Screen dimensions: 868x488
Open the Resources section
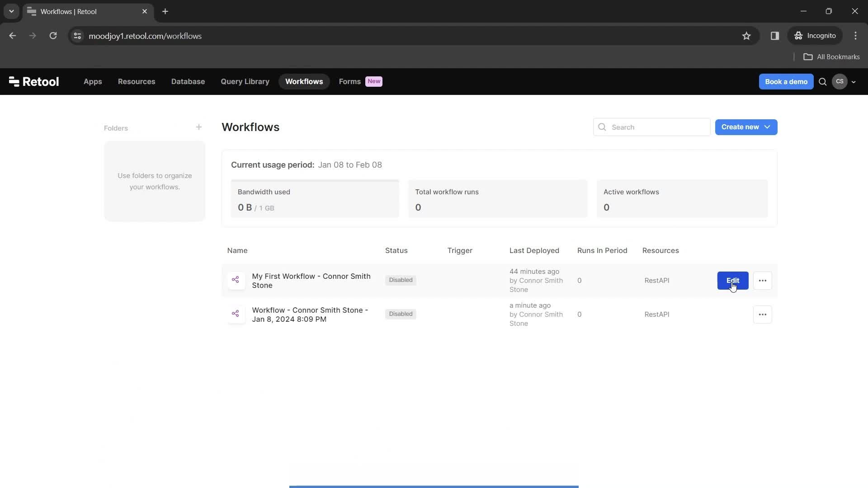(x=137, y=82)
